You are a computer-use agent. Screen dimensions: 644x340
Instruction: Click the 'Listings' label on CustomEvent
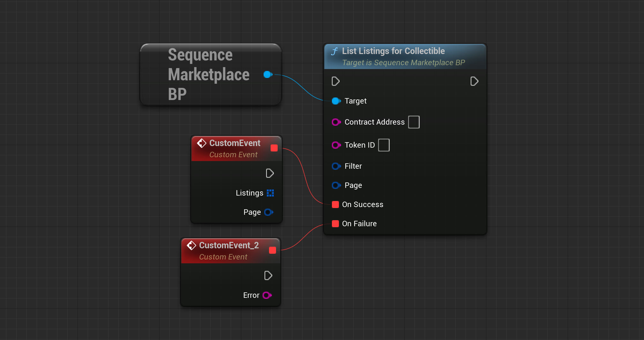click(250, 193)
